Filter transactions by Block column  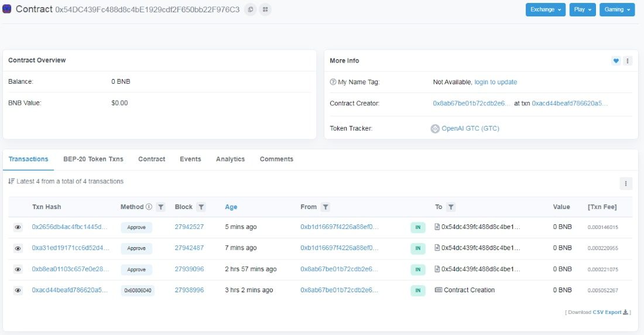[201, 207]
